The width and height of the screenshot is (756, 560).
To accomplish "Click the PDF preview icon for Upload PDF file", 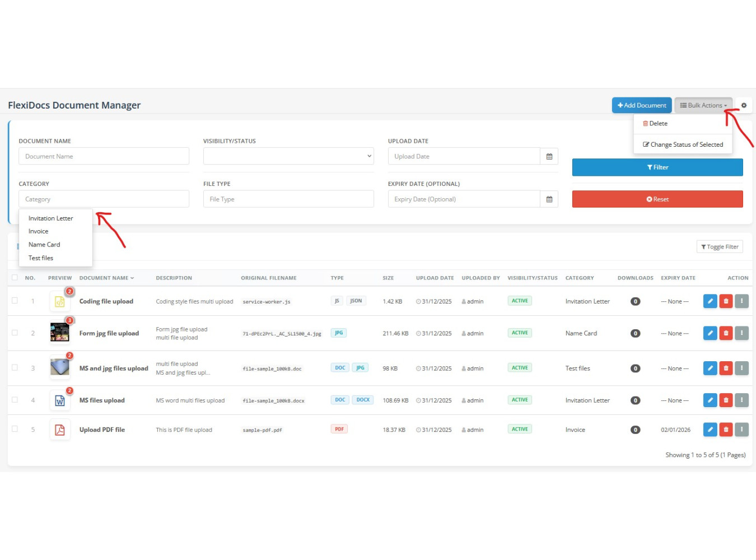I will point(60,430).
